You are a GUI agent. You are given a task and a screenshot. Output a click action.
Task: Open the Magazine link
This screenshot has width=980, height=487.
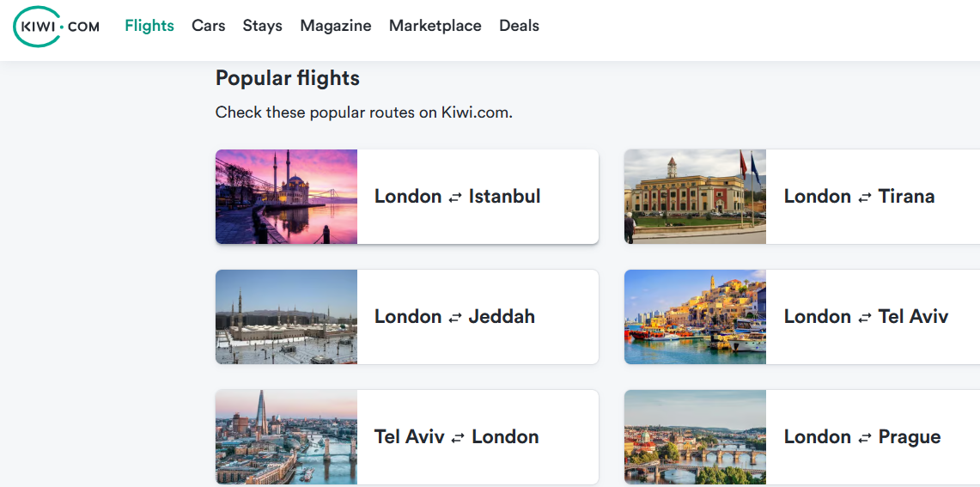click(x=336, y=26)
